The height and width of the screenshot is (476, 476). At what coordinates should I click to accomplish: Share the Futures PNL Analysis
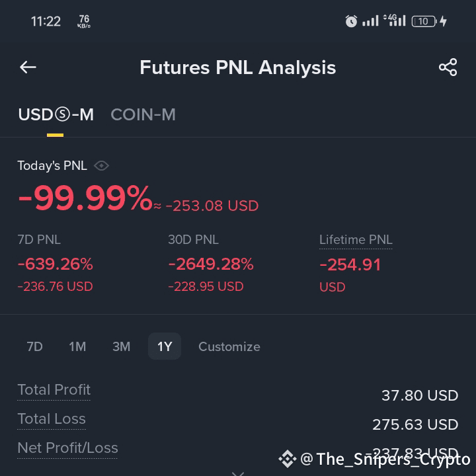[448, 67]
